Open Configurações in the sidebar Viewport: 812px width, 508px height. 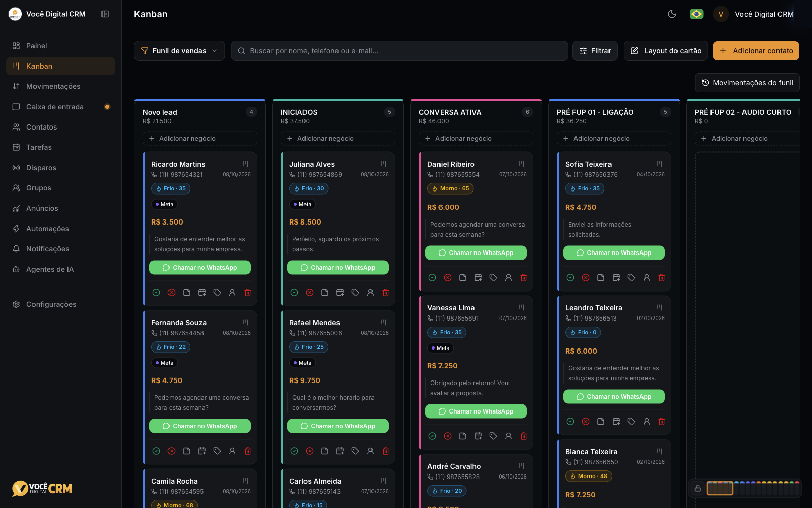pyautogui.click(x=60, y=304)
